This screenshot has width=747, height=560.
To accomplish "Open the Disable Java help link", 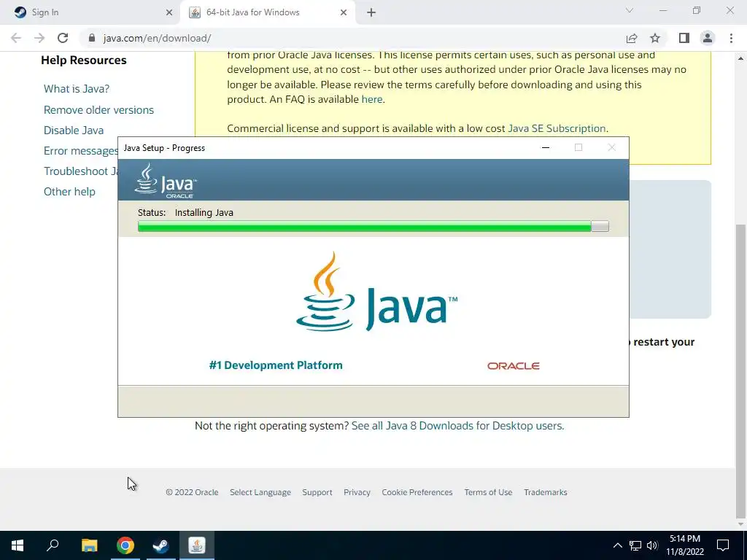I will click(x=74, y=131).
